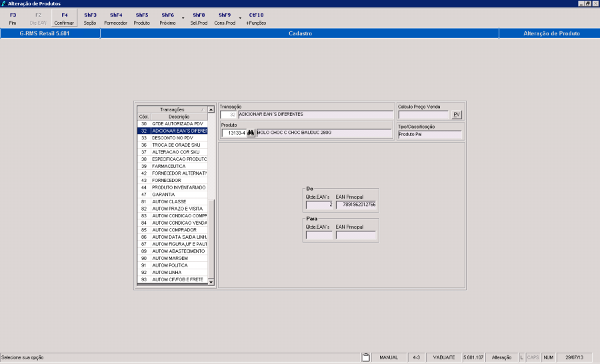Select row 39 FARMACEUTICA

(172, 166)
